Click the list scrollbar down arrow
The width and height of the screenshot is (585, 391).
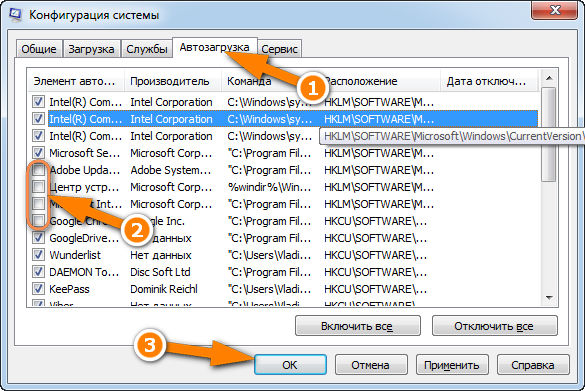click(x=549, y=297)
